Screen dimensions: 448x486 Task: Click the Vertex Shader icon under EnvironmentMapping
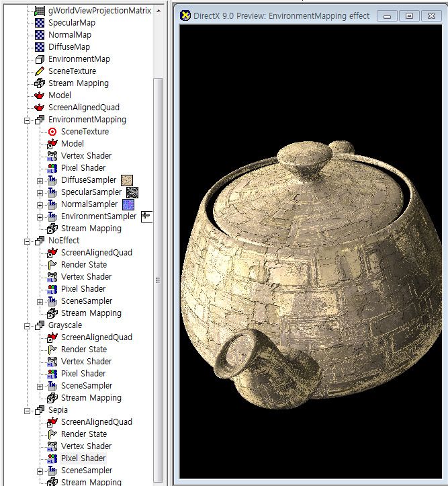pos(52,156)
